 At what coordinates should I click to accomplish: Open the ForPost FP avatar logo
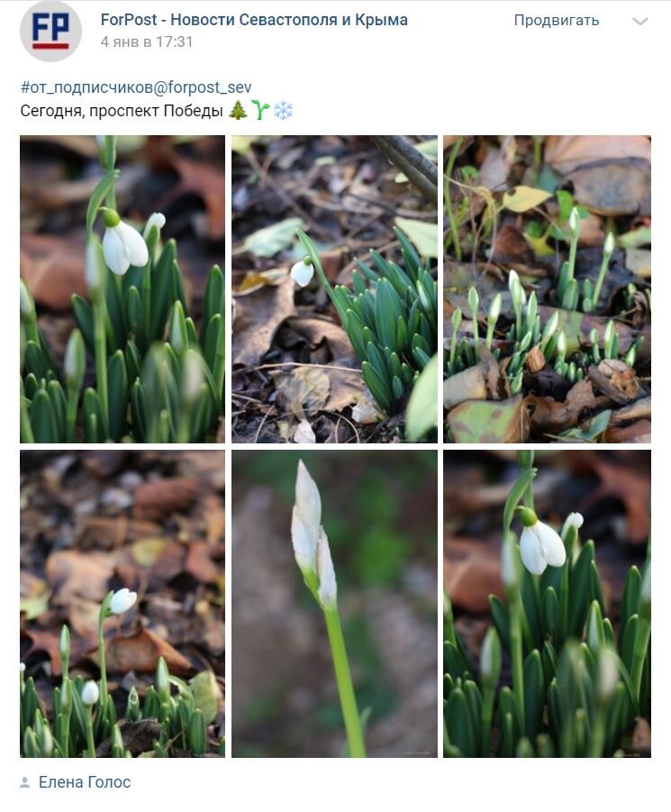50,31
